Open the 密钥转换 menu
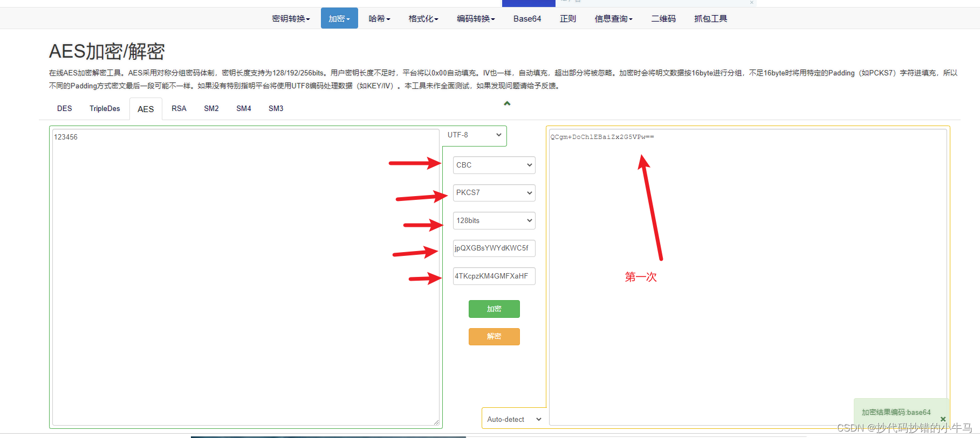 point(291,18)
